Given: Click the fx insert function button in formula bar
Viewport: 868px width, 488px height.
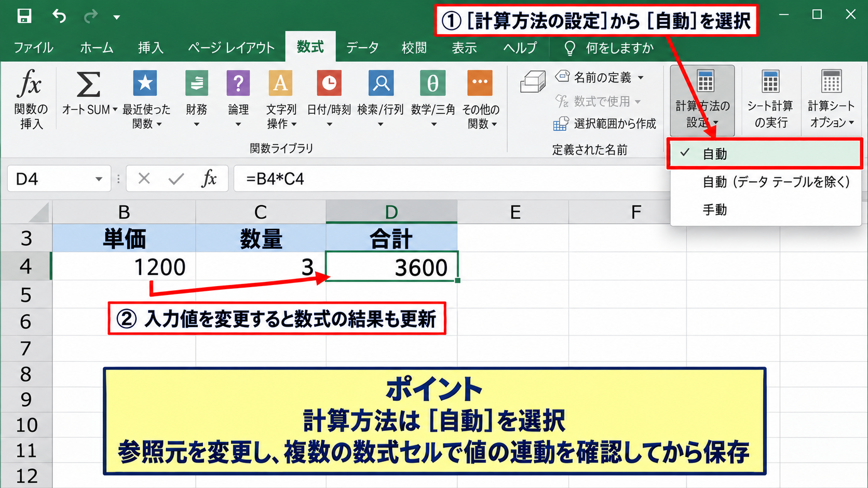Looking at the screenshot, I should (209, 179).
